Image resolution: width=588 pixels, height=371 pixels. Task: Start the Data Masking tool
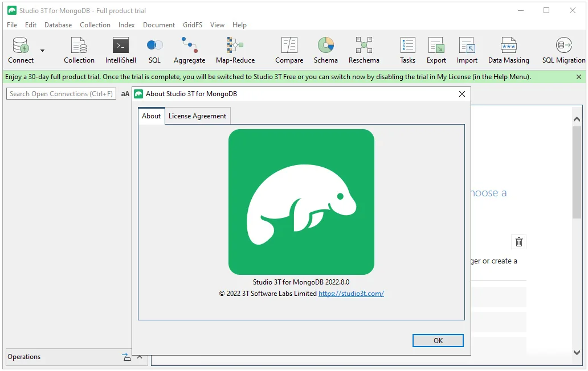[x=508, y=50]
